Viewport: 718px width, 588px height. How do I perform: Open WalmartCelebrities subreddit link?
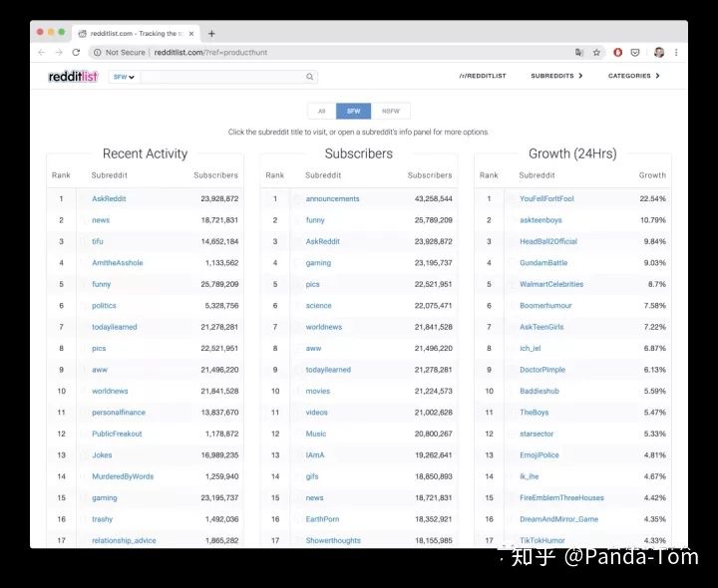[x=551, y=284]
